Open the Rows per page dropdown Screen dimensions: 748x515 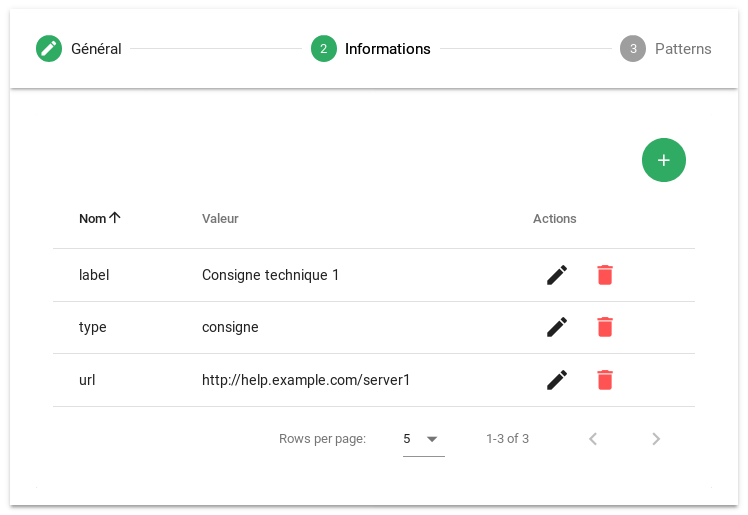(x=424, y=439)
